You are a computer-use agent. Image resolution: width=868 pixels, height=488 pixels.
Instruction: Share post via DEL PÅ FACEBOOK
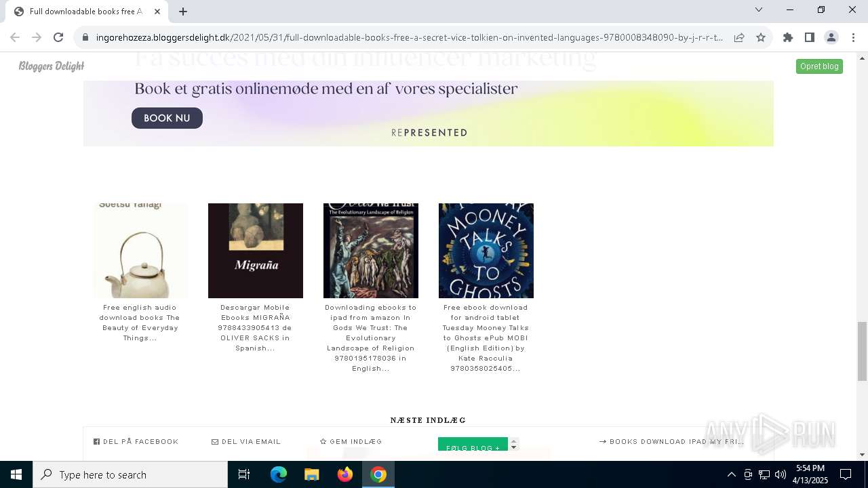click(136, 442)
